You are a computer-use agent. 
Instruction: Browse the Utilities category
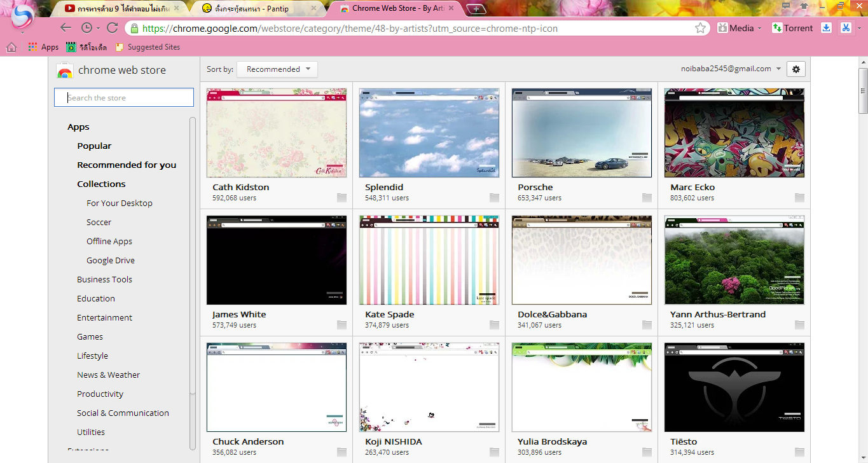pyautogui.click(x=91, y=432)
